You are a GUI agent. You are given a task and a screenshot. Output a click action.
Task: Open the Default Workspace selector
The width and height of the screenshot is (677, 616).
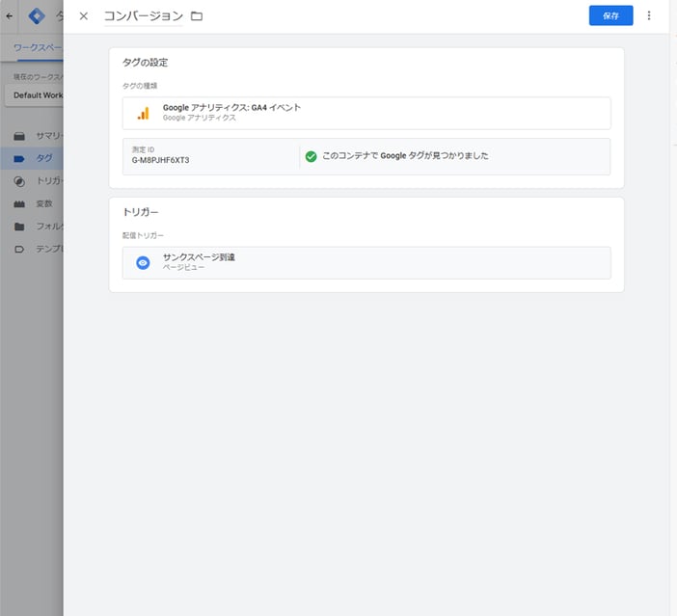point(34,95)
